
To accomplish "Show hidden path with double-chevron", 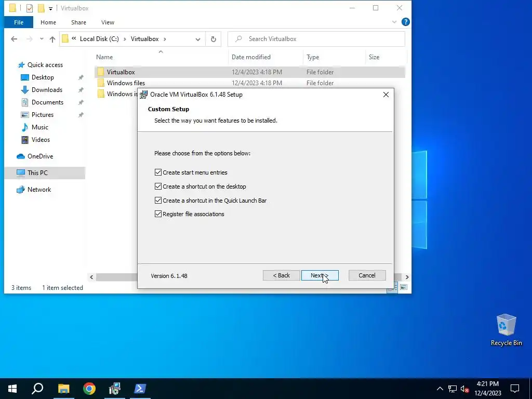I will (x=74, y=38).
